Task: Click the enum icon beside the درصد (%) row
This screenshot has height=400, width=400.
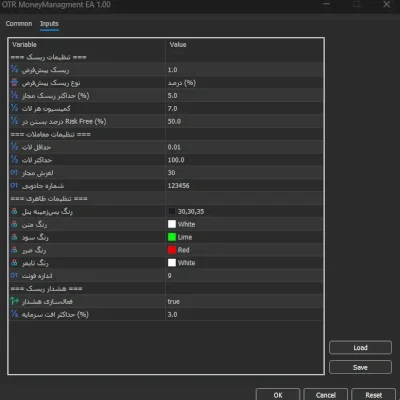Action: click(14, 82)
